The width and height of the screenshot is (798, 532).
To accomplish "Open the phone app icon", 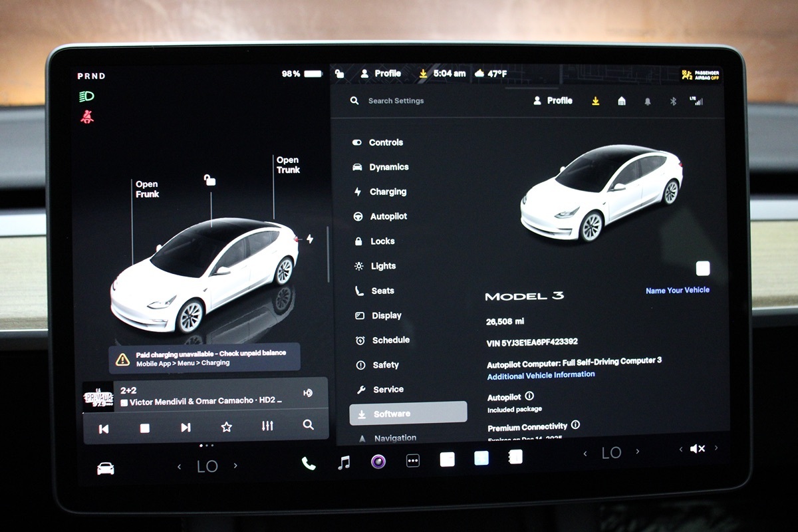I will (309, 464).
